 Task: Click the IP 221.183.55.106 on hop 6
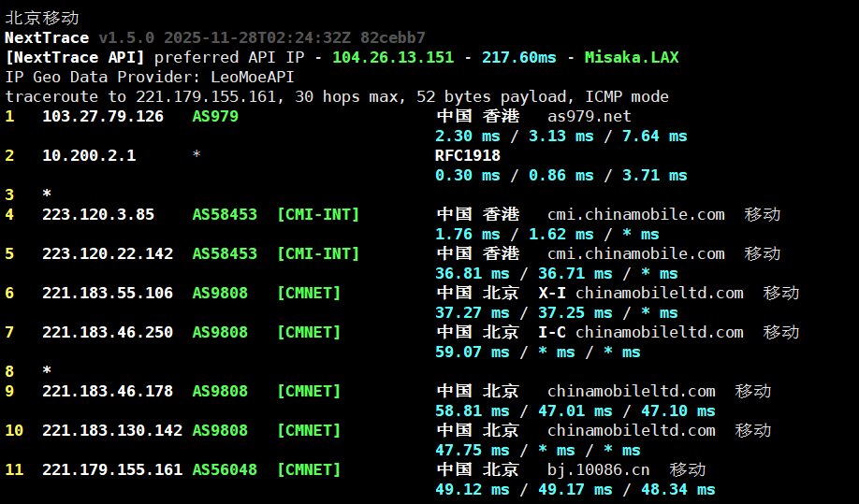[x=108, y=293]
